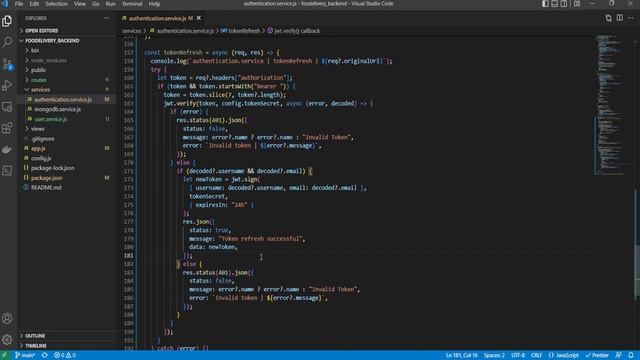This screenshot has height=360, width=640.
Task: Open editor more actions ellipsis
Action: tap(631, 18)
